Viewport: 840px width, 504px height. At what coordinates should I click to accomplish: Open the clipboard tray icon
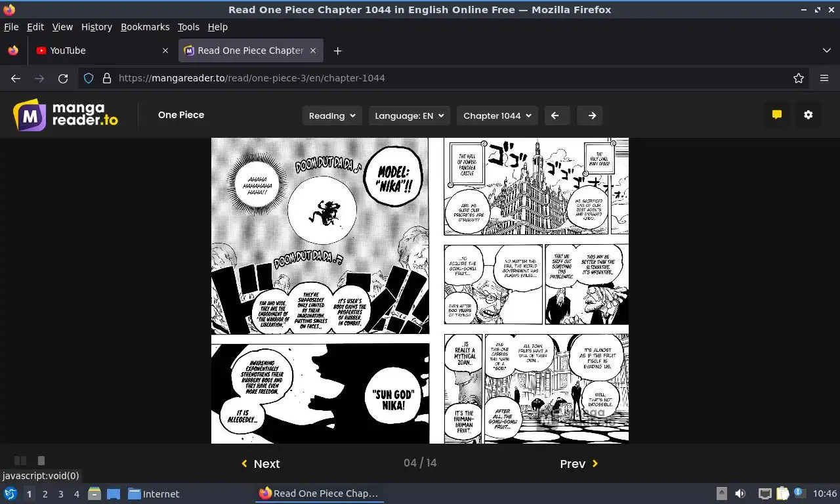pos(782,493)
